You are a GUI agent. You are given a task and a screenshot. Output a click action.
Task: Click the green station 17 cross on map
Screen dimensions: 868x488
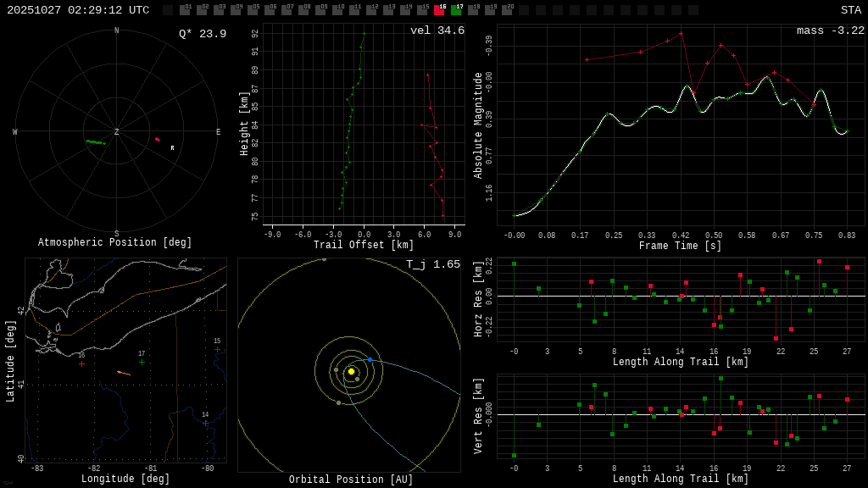[x=142, y=363]
